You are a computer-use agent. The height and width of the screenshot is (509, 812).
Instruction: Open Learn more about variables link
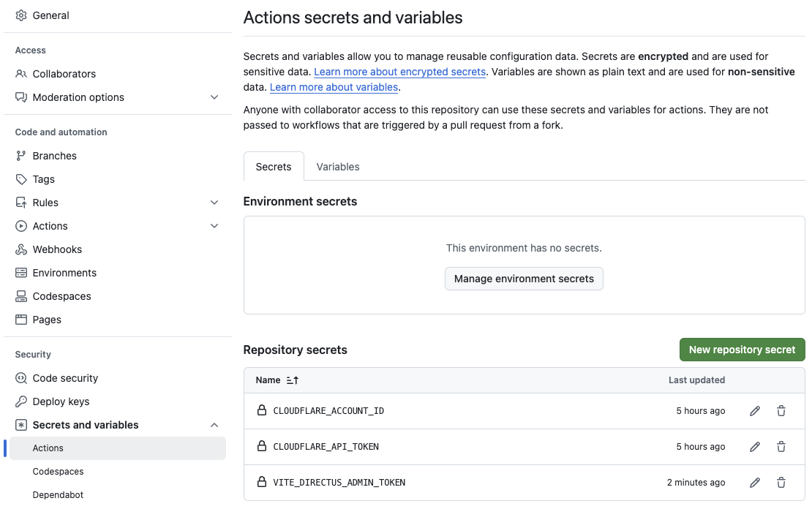coord(334,87)
